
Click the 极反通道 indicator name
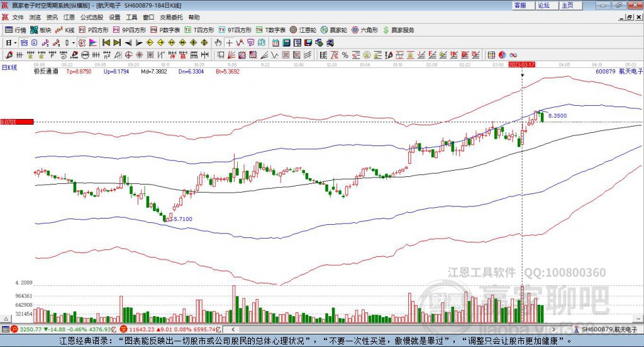46,71
